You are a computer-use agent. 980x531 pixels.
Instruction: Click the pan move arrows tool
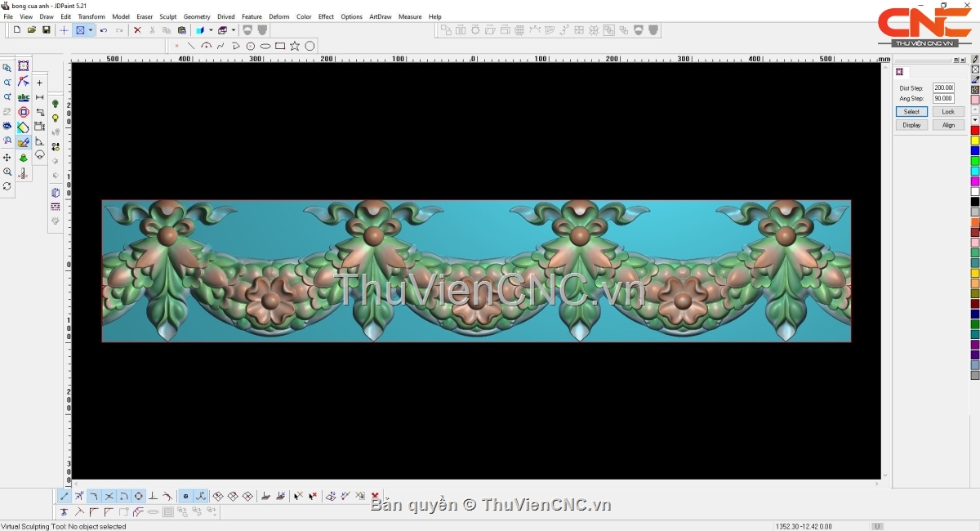(7, 158)
